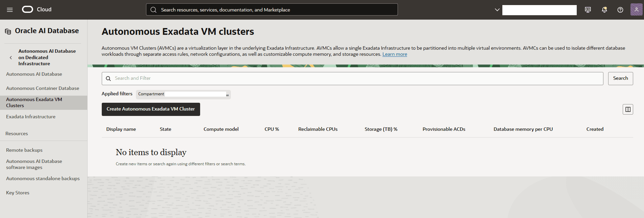Click the Oracle AI Database service icon
644x218 pixels.
click(8, 31)
